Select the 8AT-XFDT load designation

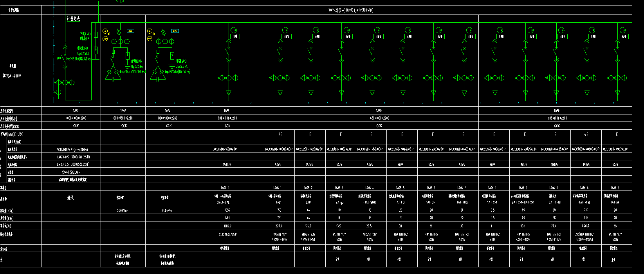point(554,202)
